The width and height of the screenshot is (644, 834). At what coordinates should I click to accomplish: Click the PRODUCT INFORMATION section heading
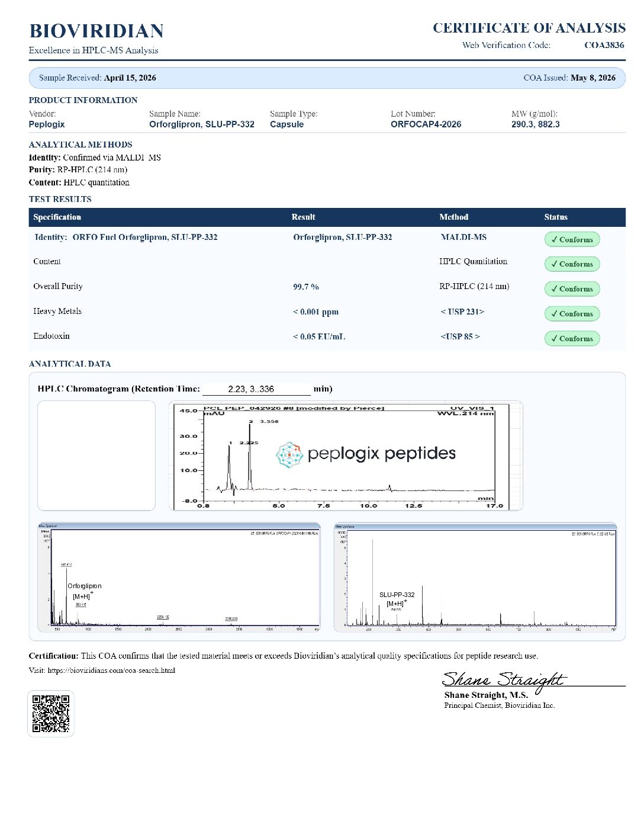coord(83,100)
